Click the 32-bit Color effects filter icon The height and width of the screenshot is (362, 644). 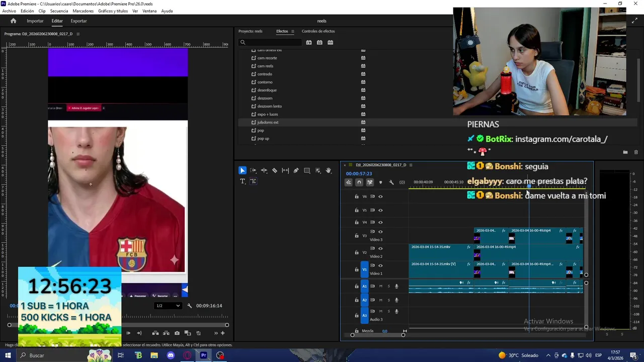(319, 42)
